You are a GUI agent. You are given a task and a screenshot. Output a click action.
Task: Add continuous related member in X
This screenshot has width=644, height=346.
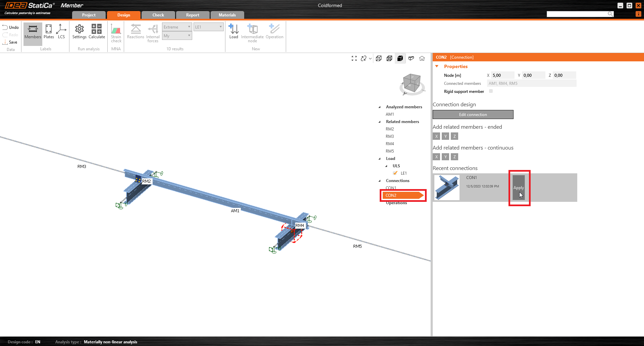click(436, 157)
